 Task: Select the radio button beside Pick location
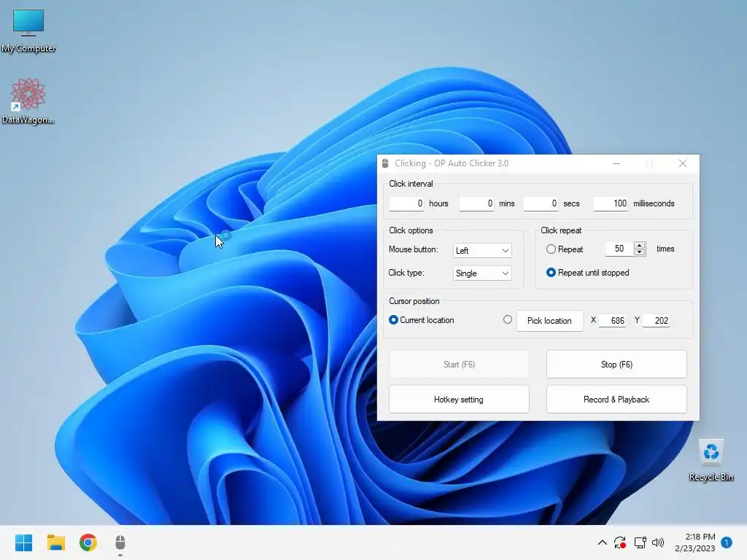(x=508, y=319)
